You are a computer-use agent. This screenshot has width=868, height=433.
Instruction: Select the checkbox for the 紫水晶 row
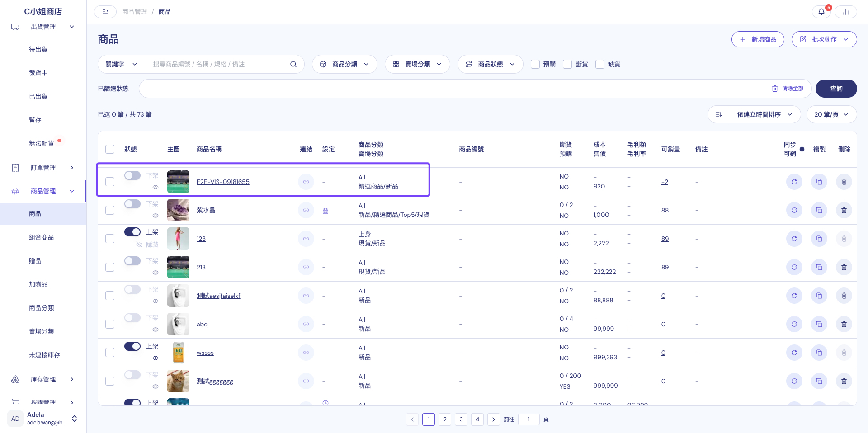110,210
